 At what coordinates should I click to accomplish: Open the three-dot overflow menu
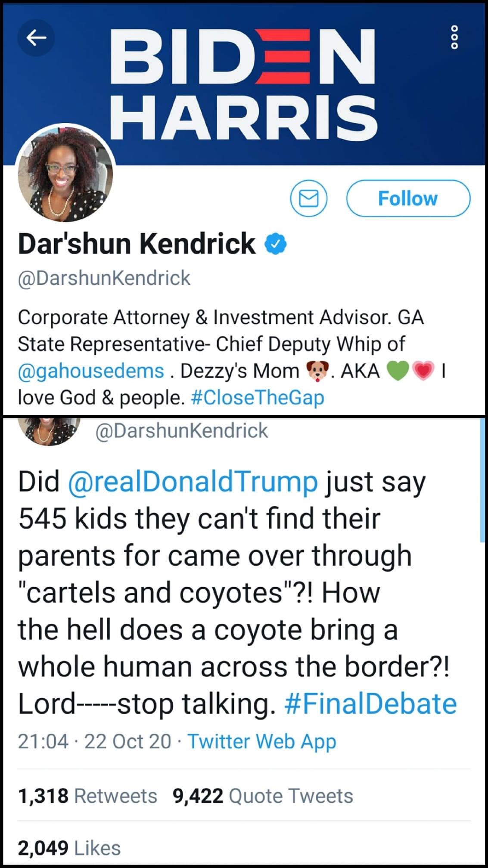point(454,37)
